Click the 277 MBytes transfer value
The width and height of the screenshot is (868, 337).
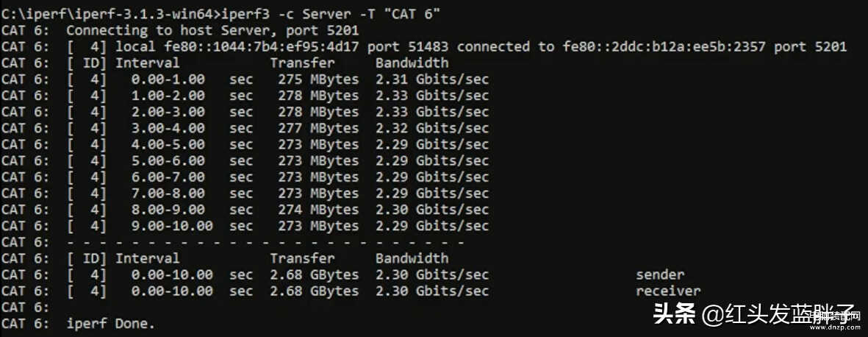point(318,129)
